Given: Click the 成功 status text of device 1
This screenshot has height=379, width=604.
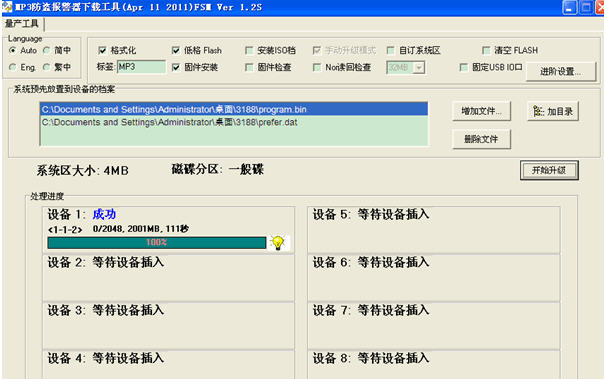Looking at the screenshot, I should [x=104, y=214].
